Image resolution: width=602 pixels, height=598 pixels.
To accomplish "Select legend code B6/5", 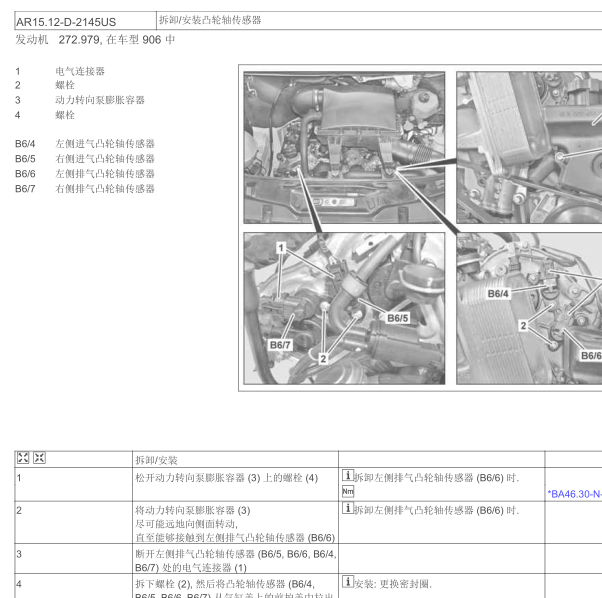I will (25, 159).
